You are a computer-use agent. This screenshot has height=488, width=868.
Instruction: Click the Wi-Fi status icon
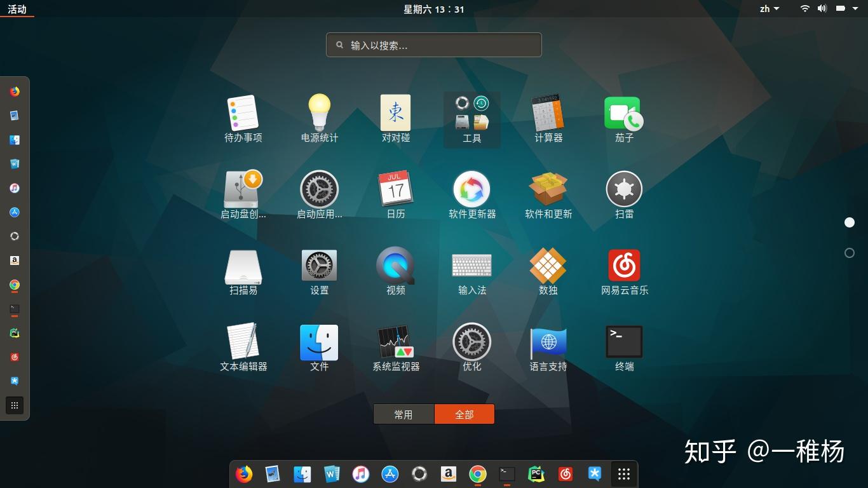(805, 9)
